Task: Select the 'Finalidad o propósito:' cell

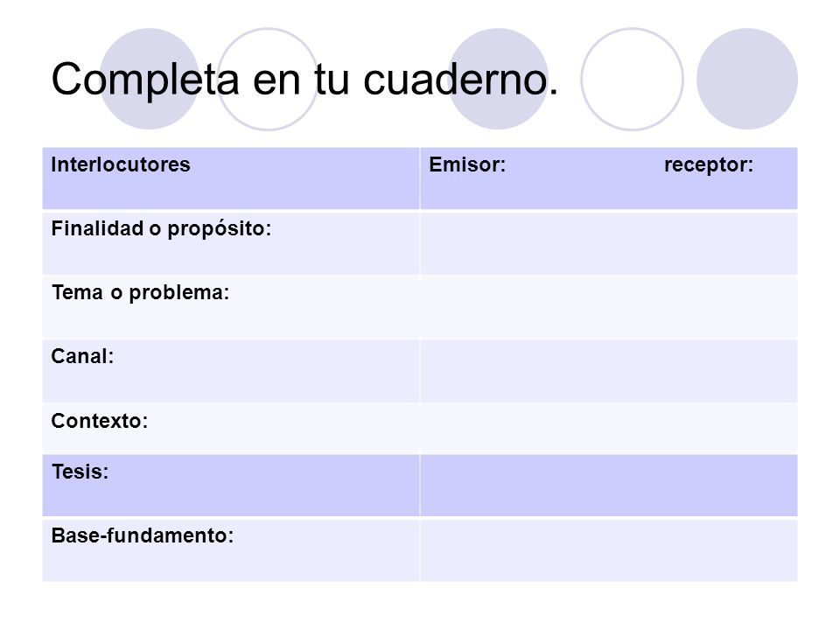Action: click(231, 244)
